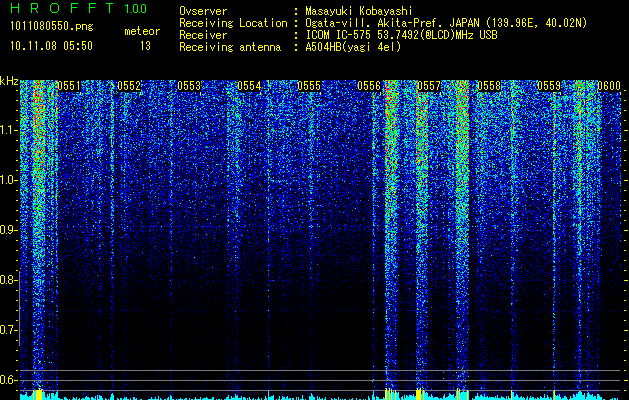
Task: Click the 0557 time marker
Action: [x=429, y=86]
